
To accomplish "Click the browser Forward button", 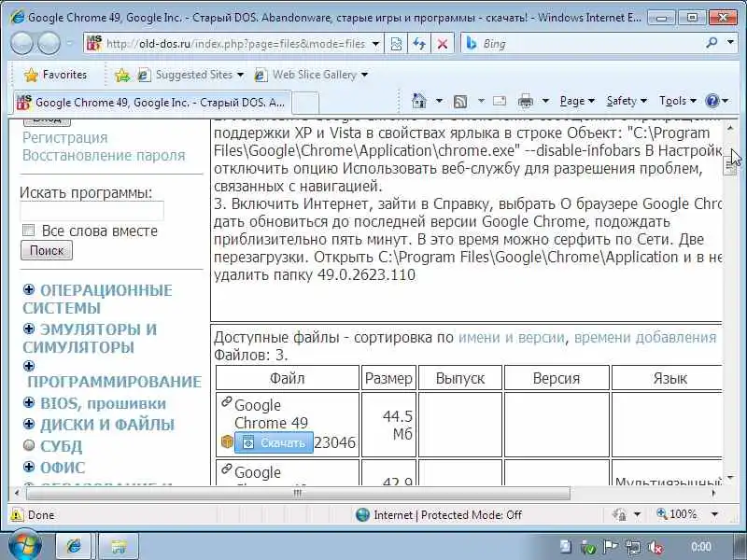I will [49, 44].
